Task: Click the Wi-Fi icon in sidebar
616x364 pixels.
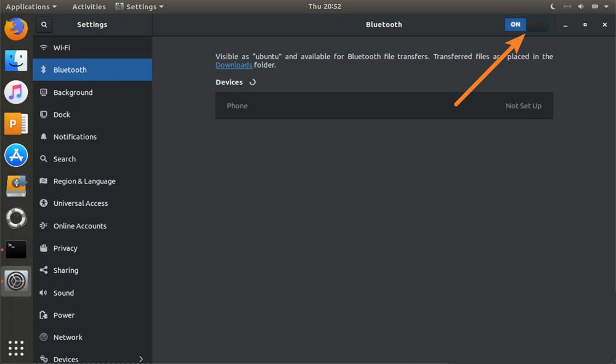Action: coord(44,47)
